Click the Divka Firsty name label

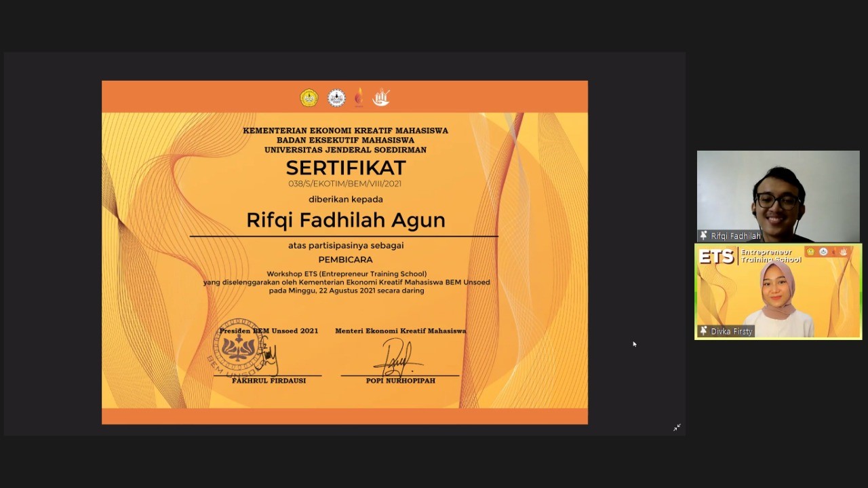732,332
